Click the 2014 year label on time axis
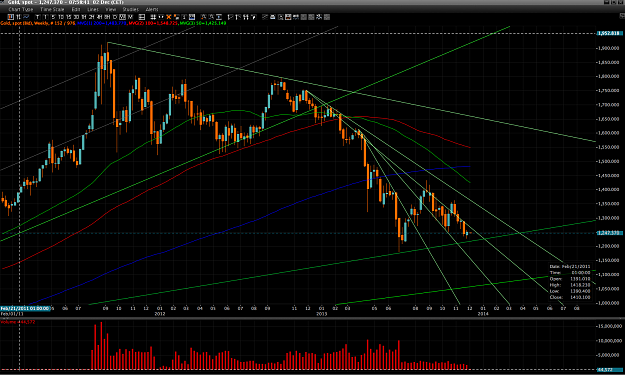625x375 pixels. pos(483,314)
